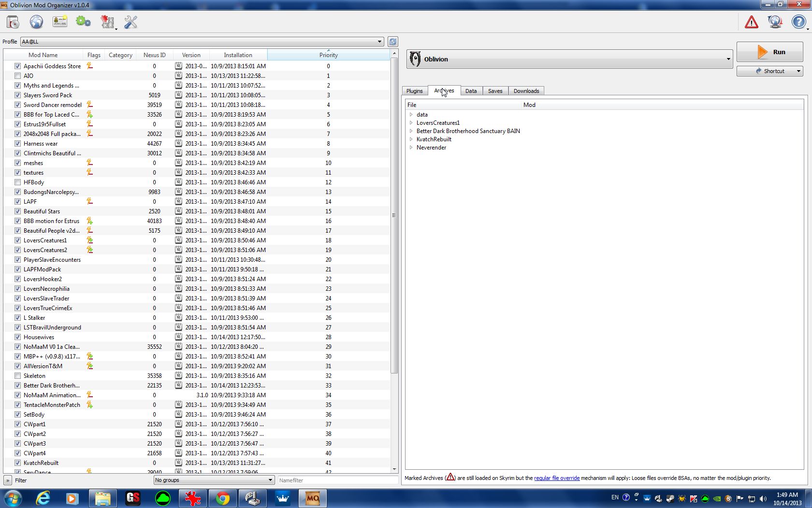Sort by the Nexus ID column header
The height and width of the screenshot is (508, 812).
(154, 55)
